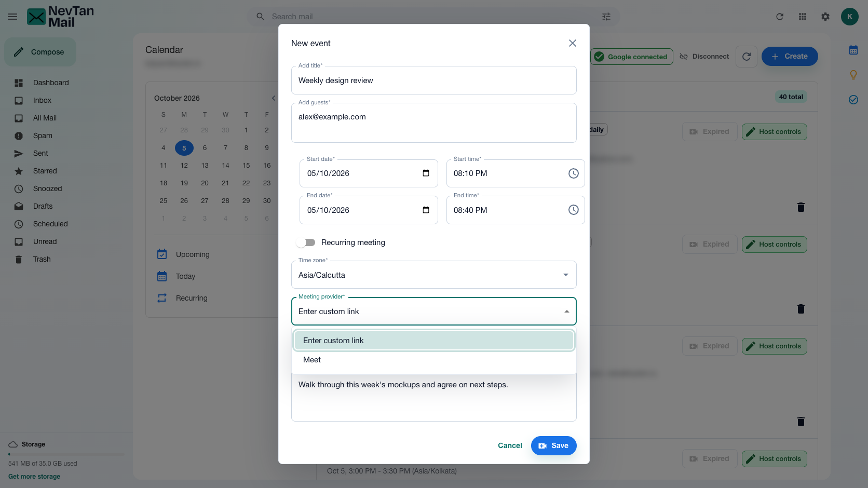Click the end time clock icon
The image size is (868, 488).
click(x=573, y=210)
